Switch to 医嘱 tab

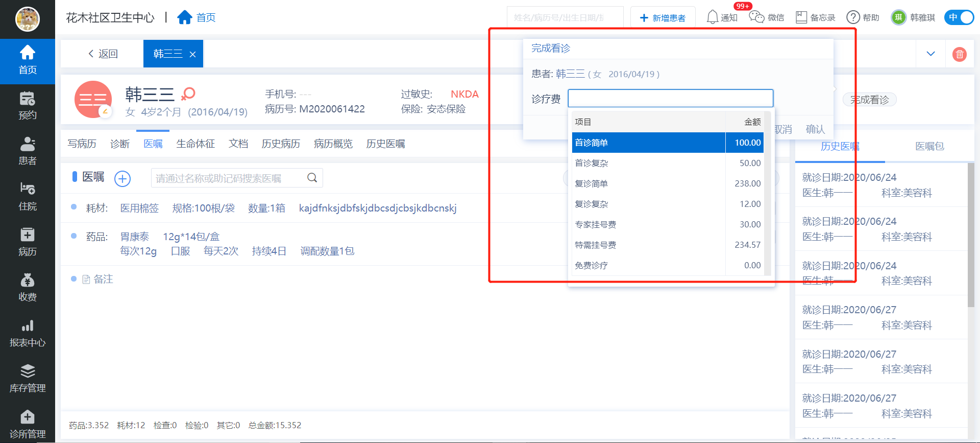tap(153, 144)
